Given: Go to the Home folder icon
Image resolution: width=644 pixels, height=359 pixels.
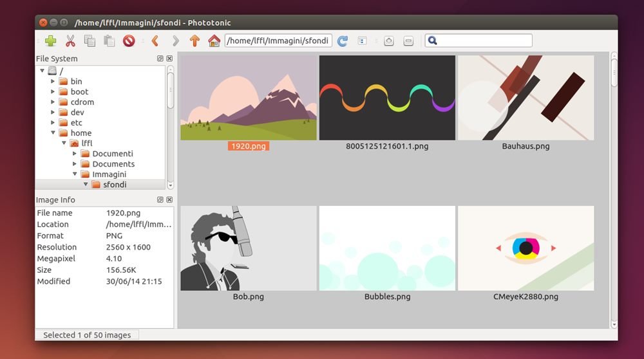Looking at the screenshot, I should [x=214, y=41].
